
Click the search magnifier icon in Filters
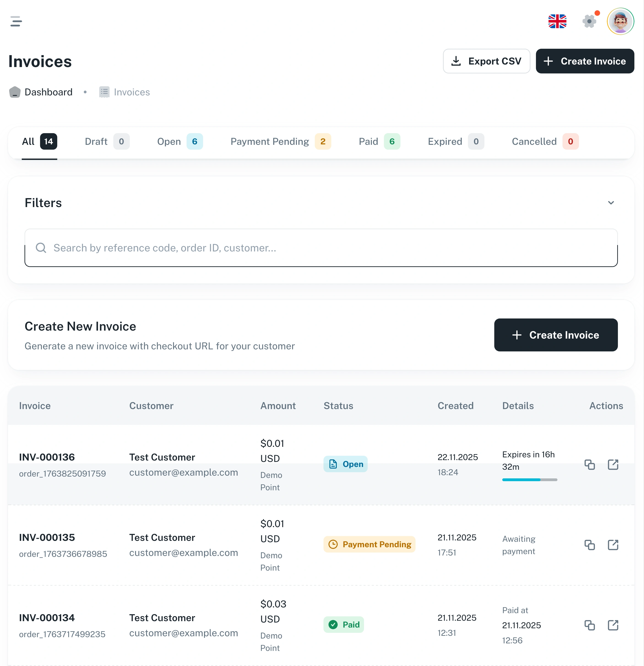point(41,248)
